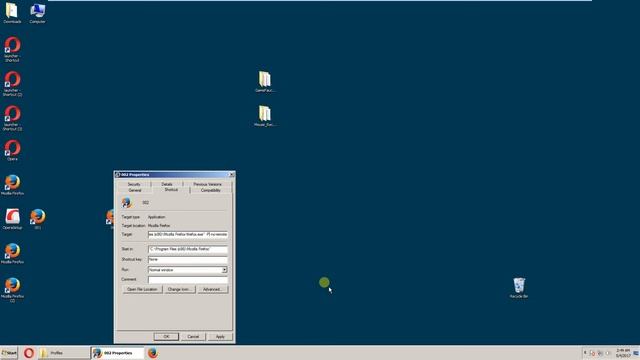Select the Computer desktop icon
This screenshot has height=360, width=640.
(x=37, y=13)
